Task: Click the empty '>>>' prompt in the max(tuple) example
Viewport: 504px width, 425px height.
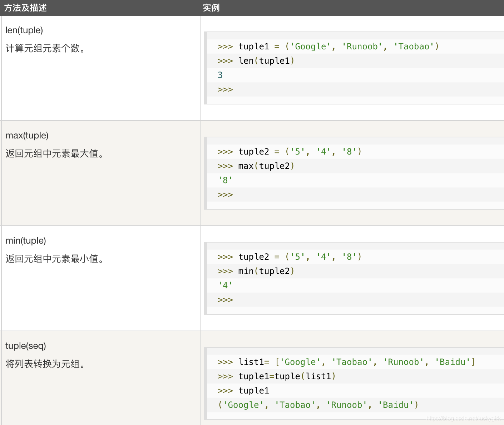Action: [225, 195]
